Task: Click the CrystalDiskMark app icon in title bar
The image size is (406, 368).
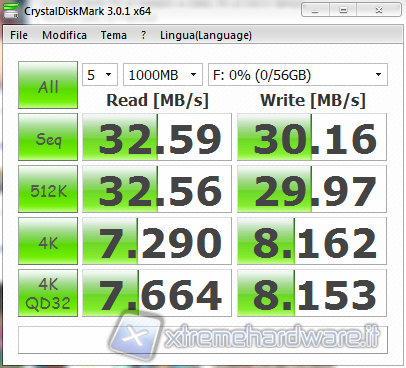Action: (11, 10)
